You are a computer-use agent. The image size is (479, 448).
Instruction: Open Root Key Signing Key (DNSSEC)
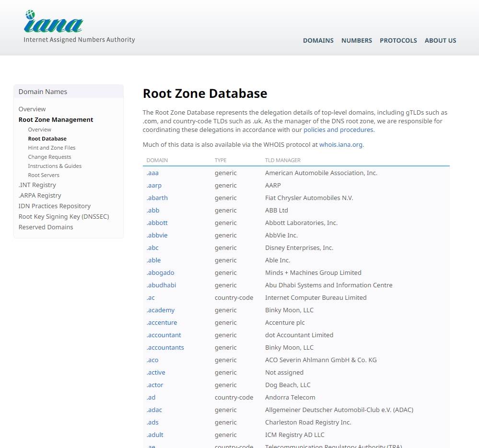tap(64, 217)
